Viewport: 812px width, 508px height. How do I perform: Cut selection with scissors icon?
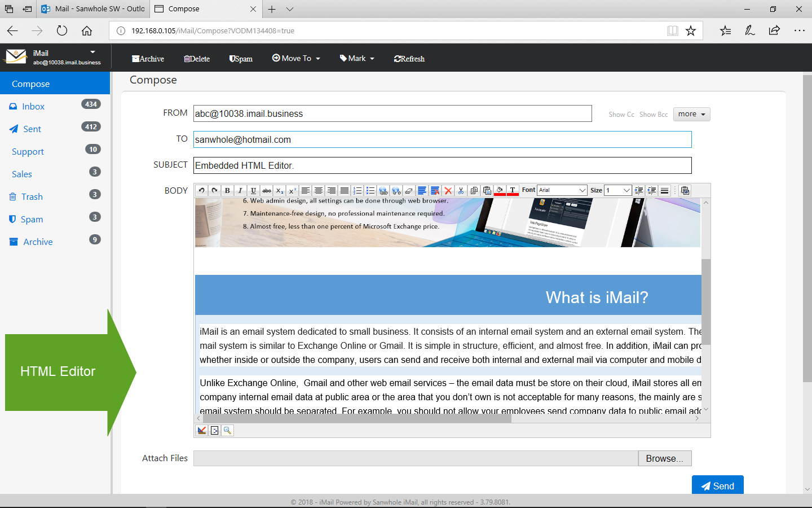click(461, 190)
